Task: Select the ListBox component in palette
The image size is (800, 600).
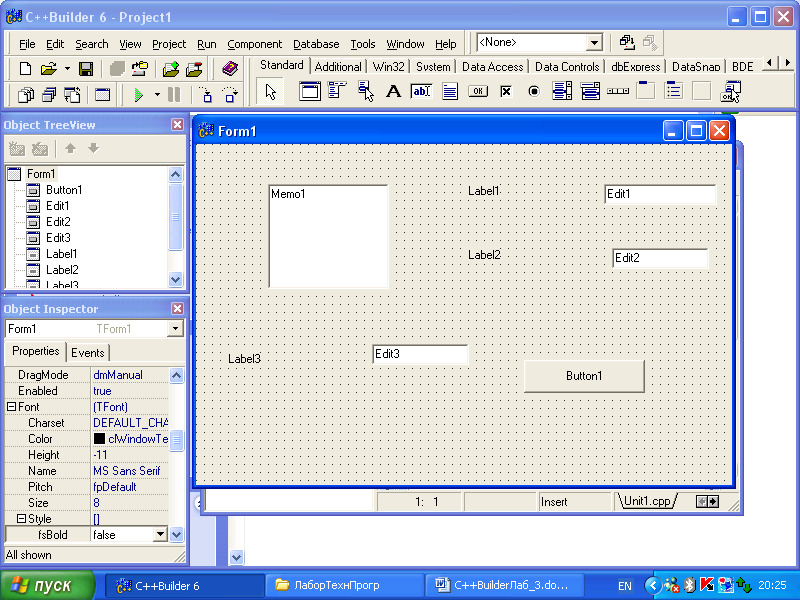Action: 562,92
